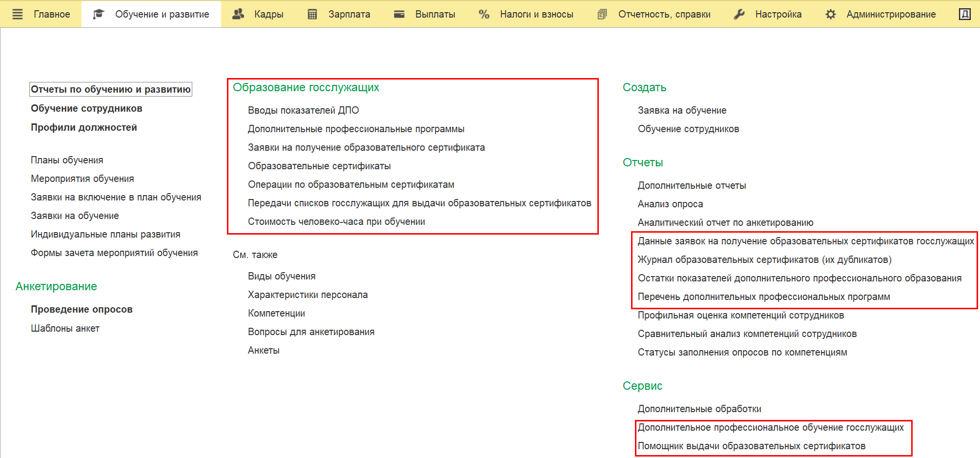
Task: Select Мероприятия обучения
Action: coord(82,179)
